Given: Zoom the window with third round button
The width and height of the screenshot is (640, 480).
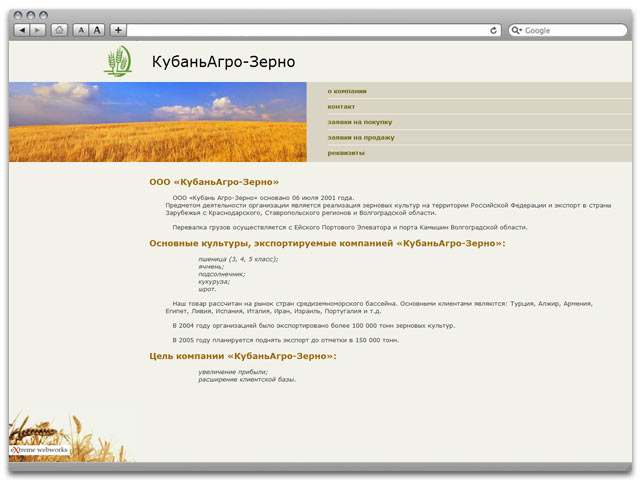Looking at the screenshot, I should [43, 16].
